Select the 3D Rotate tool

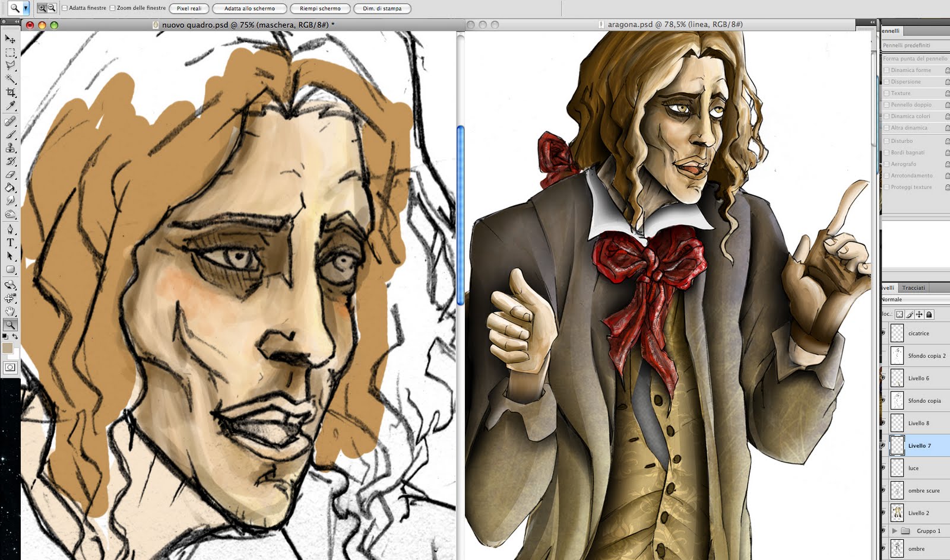click(x=10, y=285)
